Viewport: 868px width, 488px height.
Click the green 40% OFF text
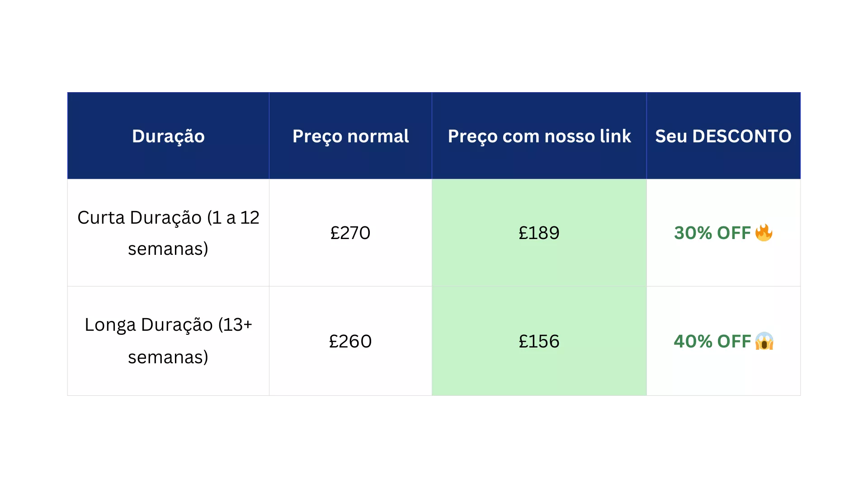click(712, 342)
